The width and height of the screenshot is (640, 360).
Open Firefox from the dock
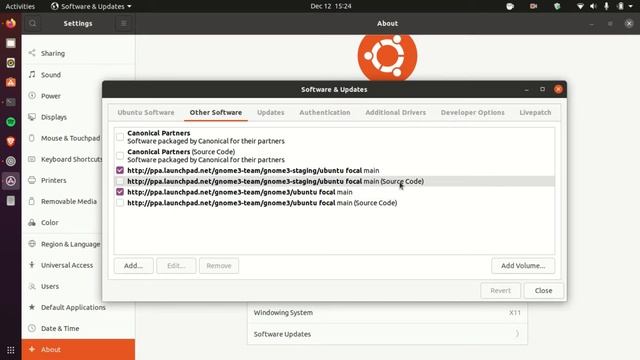click(11, 23)
